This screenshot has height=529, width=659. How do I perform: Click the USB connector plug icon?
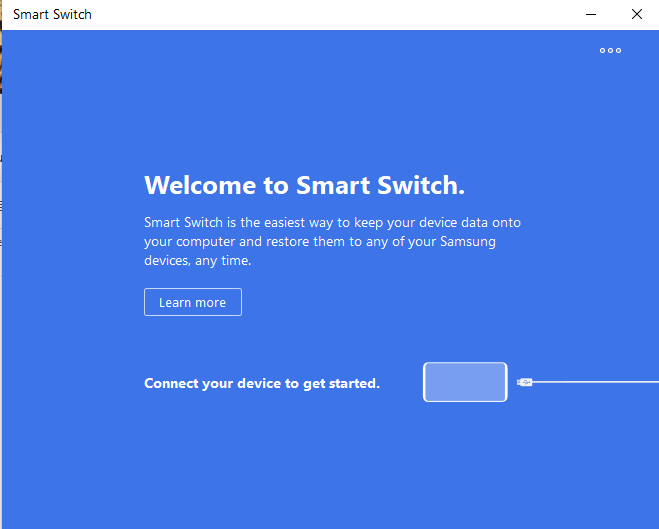pos(525,382)
